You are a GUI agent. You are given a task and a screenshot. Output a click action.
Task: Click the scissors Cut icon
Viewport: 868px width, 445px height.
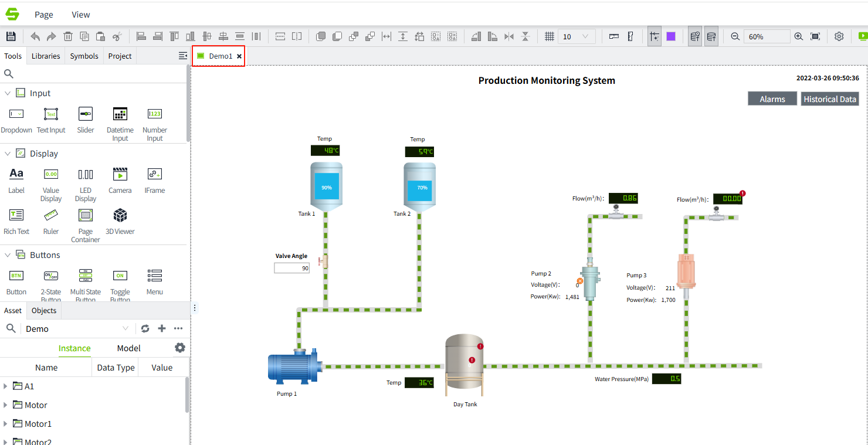pyautogui.click(x=117, y=36)
